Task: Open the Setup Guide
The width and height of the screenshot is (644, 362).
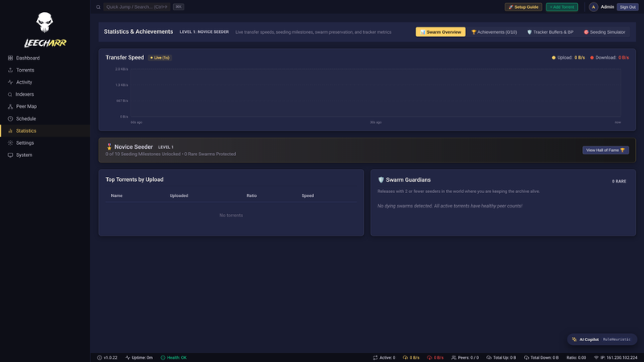Action: pos(523,7)
